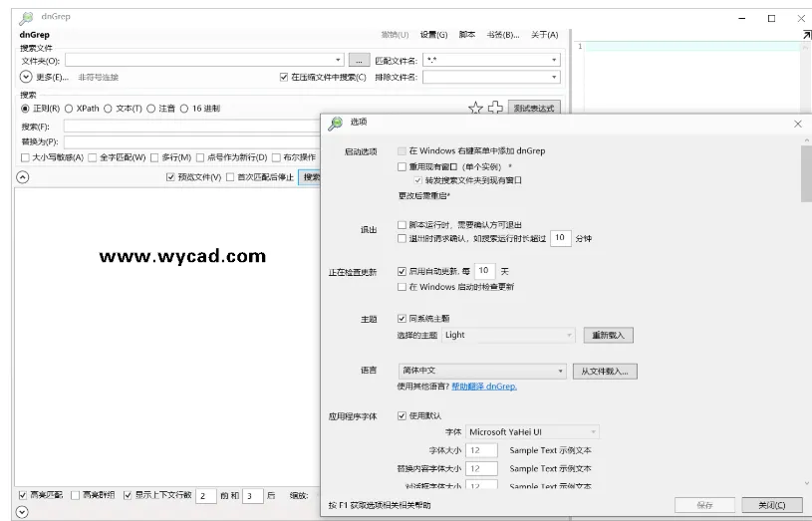Open the 帮助翻译 dnGrep link
812x521 pixels.
[484, 387]
